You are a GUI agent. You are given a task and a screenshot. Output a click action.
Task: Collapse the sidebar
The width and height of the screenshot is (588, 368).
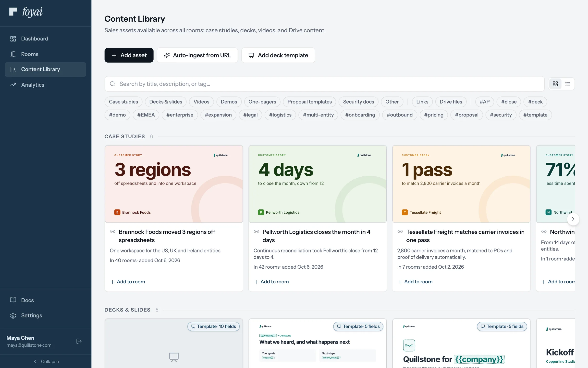click(46, 361)
